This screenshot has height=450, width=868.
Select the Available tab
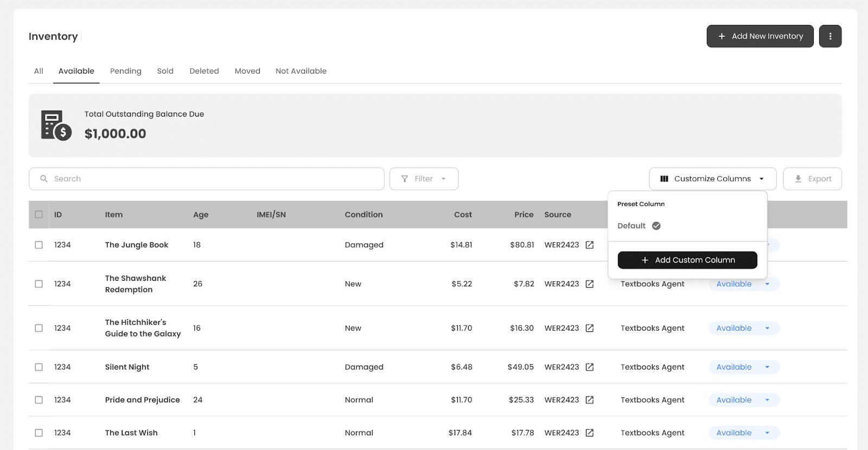[x=76, y=71]
